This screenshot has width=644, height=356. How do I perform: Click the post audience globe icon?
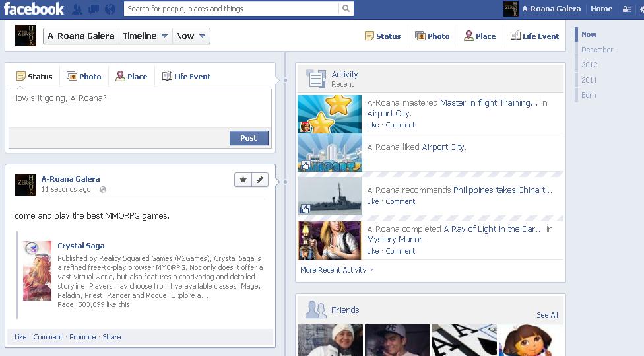[103, 190]
